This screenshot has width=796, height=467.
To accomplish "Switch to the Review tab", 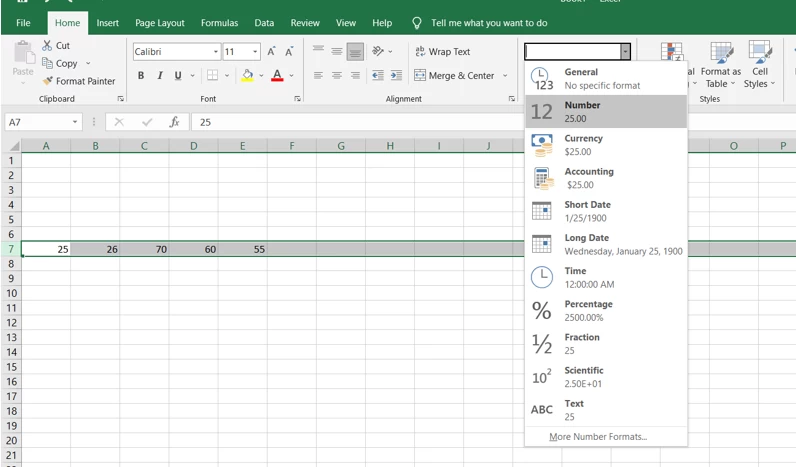I will (305, 23).
